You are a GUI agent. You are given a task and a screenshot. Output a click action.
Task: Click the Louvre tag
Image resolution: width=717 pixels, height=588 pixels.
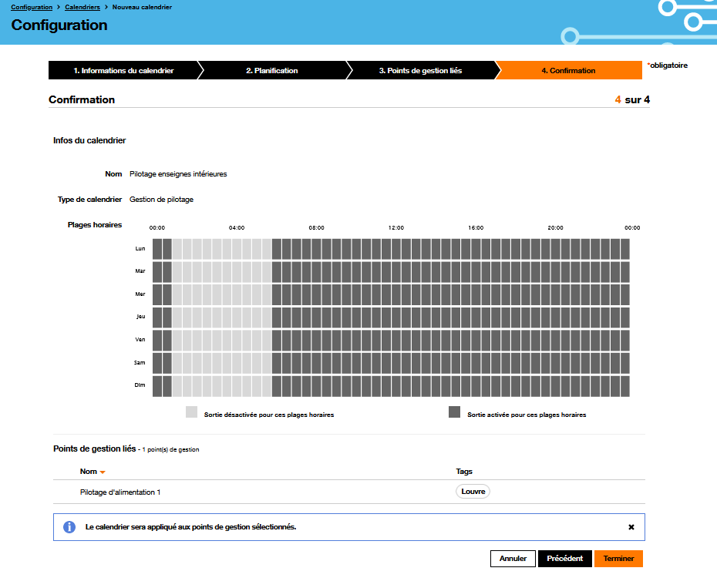click(x=472, y=491)
